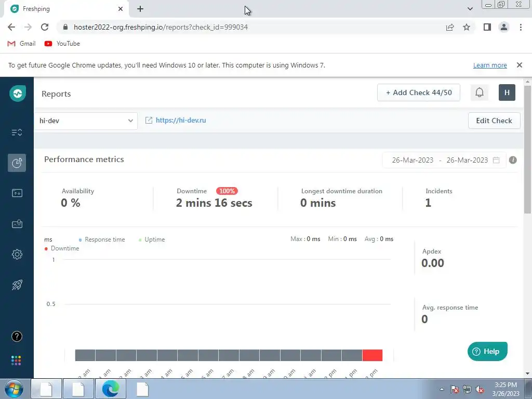The image size is (532, 399).
Task: Click the Incidents count 1
Action: point(428,203)
